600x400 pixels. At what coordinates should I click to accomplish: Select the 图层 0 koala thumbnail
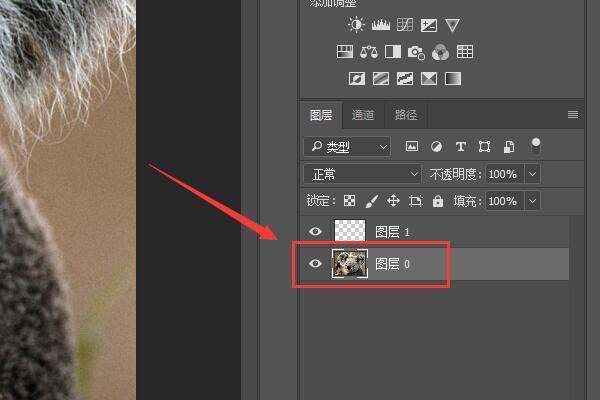[x=349, y=264]
